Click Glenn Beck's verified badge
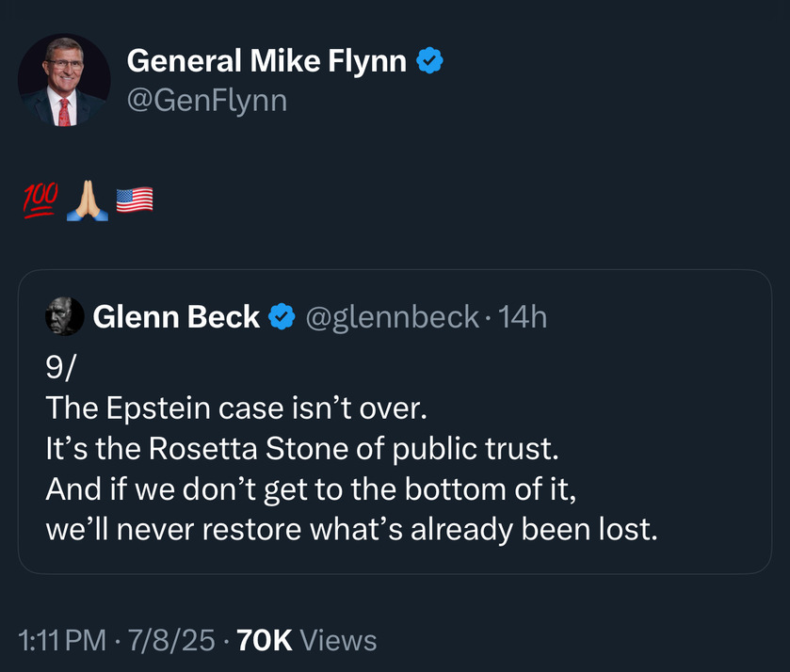Image resolution: width=790 pixels, height=672 pixels. pos(282,316)
